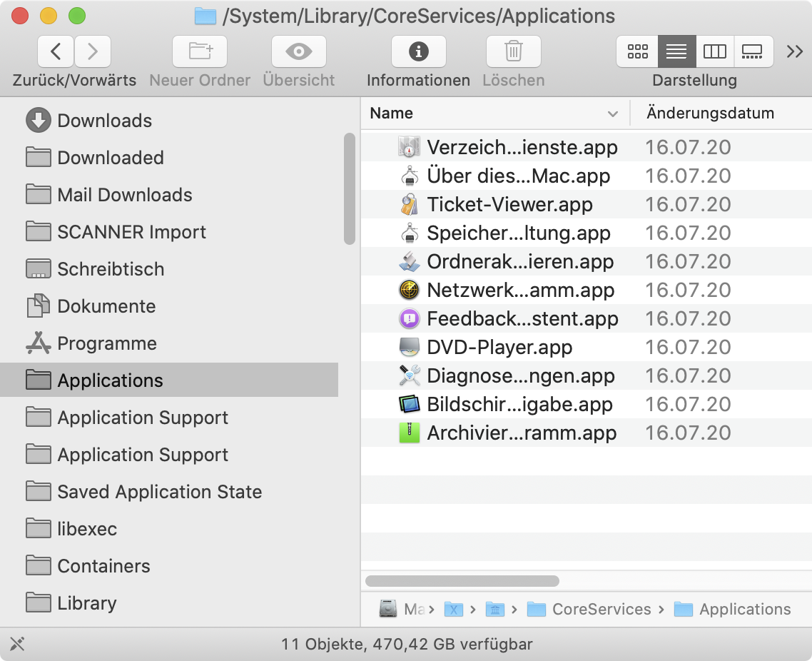
Task: Click the Back arrow button
Action: tap(56, 51)
